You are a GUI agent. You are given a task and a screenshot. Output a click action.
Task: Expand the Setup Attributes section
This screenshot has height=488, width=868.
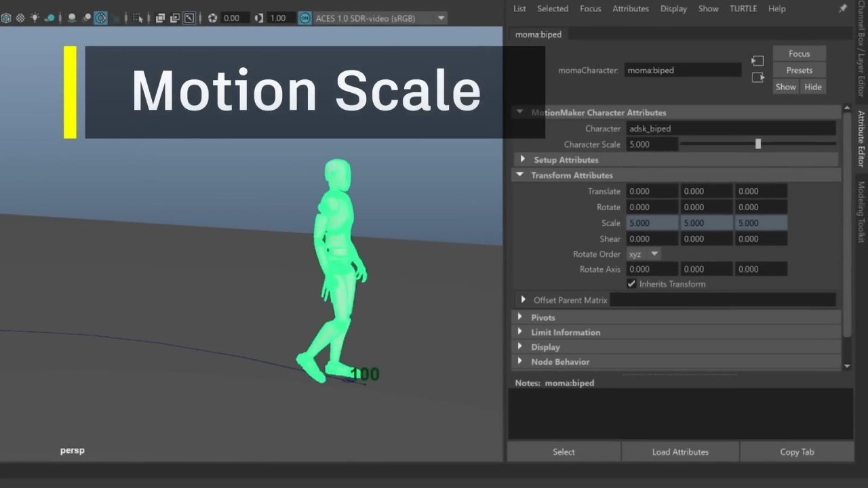point(522,160)
